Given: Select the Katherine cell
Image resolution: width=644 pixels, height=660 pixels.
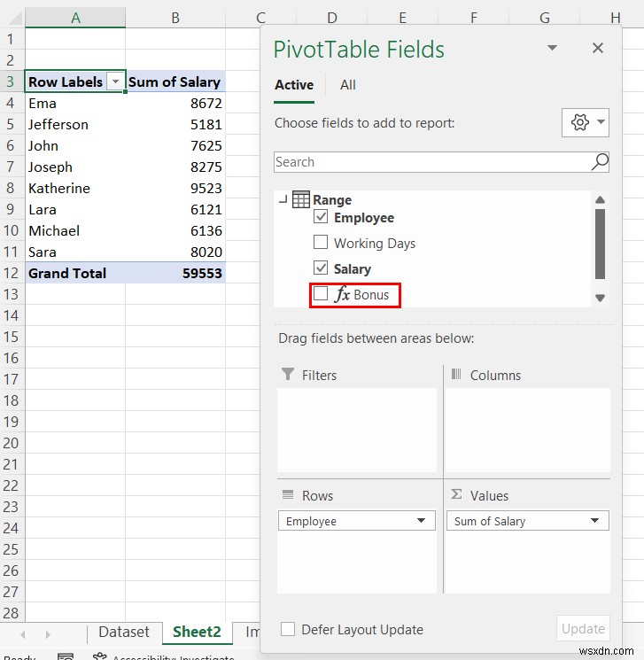Looking at the screenshot, I should pos(75,188).
